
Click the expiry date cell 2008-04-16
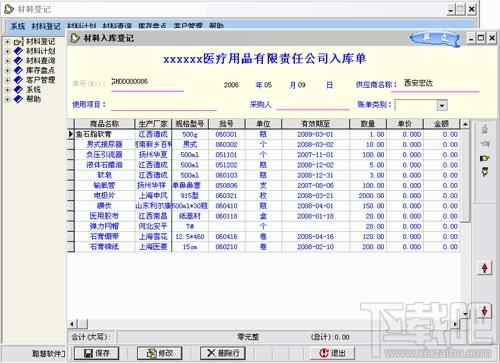[x=315, y=237]
